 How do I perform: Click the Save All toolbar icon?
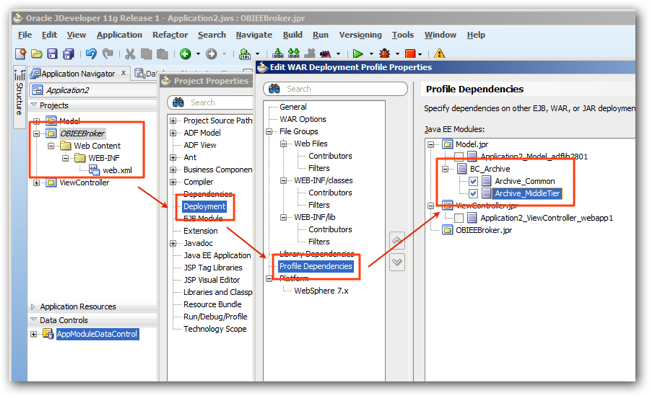pos(68,53)
